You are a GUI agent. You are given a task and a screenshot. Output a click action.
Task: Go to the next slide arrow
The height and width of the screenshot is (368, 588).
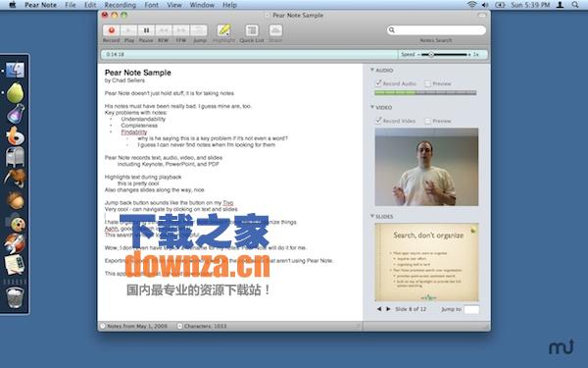388,309
